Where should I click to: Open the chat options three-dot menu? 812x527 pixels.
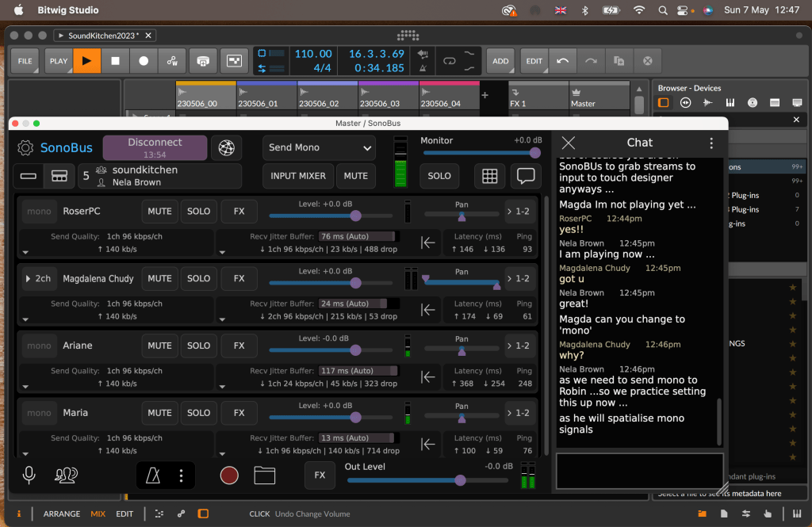[711, 143]
